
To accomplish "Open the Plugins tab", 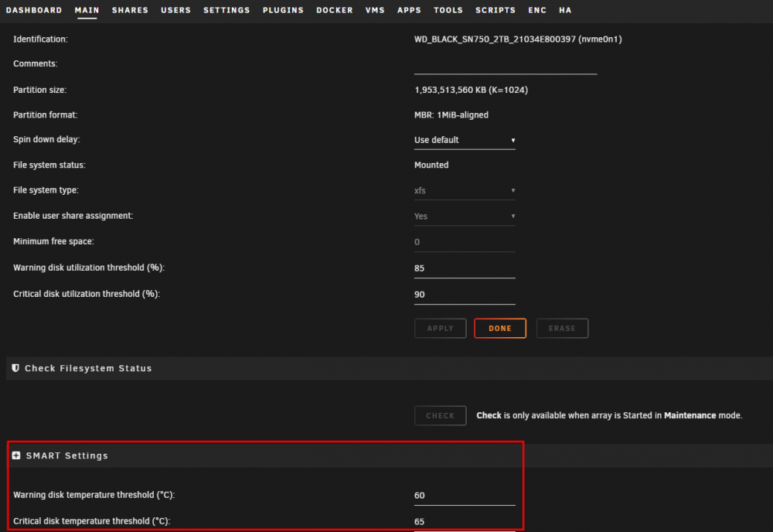I will point(283,10).
